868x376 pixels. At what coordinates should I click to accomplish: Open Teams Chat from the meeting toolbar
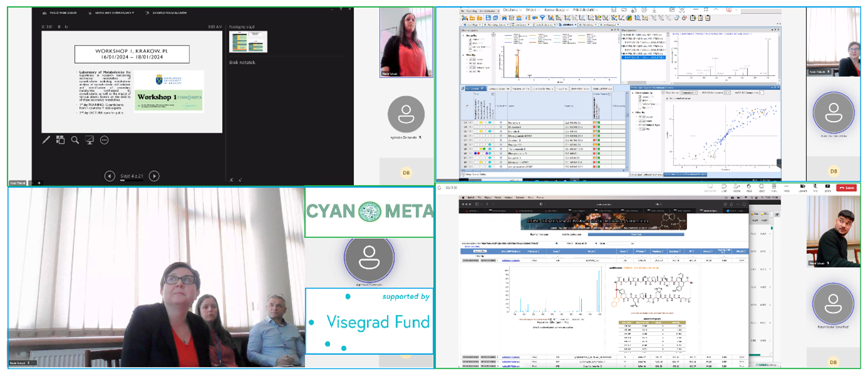click(723, 187)
